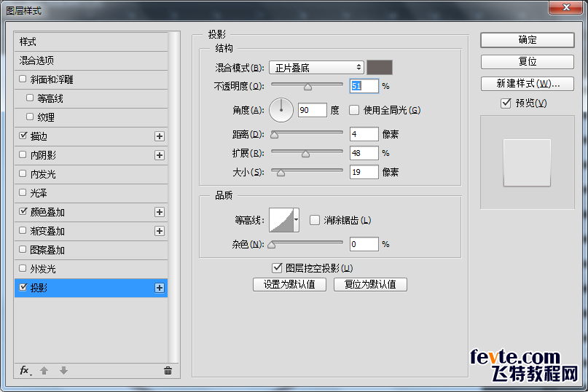Screen dimensions: 588x392
Task: Click the 不透明度 slider handle
Action: 307,87
